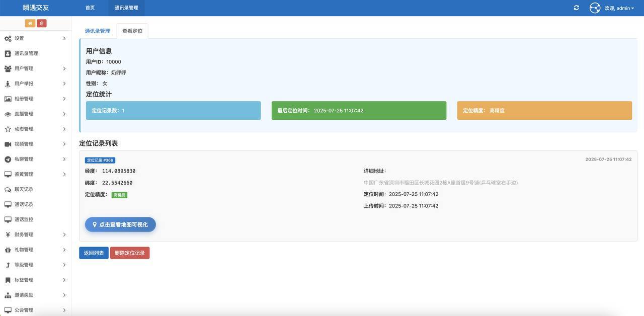Click the sitemap icon beside 邀请奖励

[8, 295]
